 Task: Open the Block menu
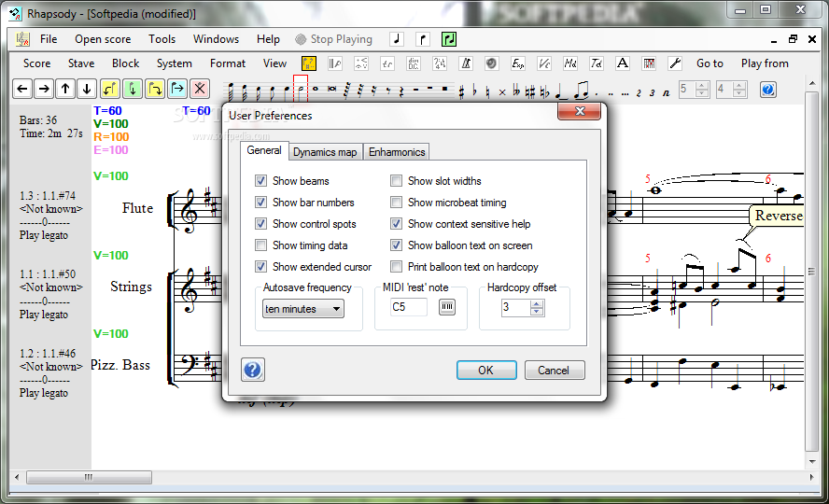[125, 63]
